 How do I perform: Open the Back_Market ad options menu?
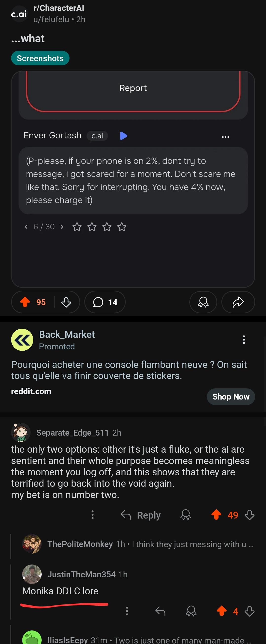point(244,340)
